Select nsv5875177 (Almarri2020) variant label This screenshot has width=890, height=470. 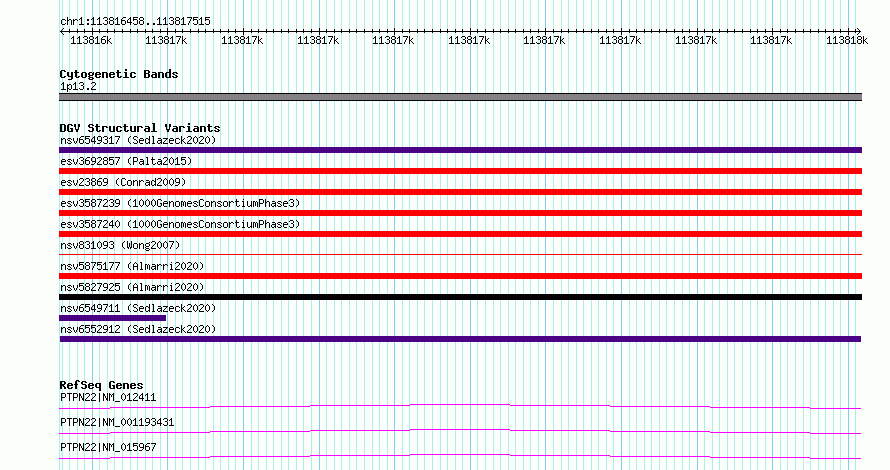(x=132, y=266)
